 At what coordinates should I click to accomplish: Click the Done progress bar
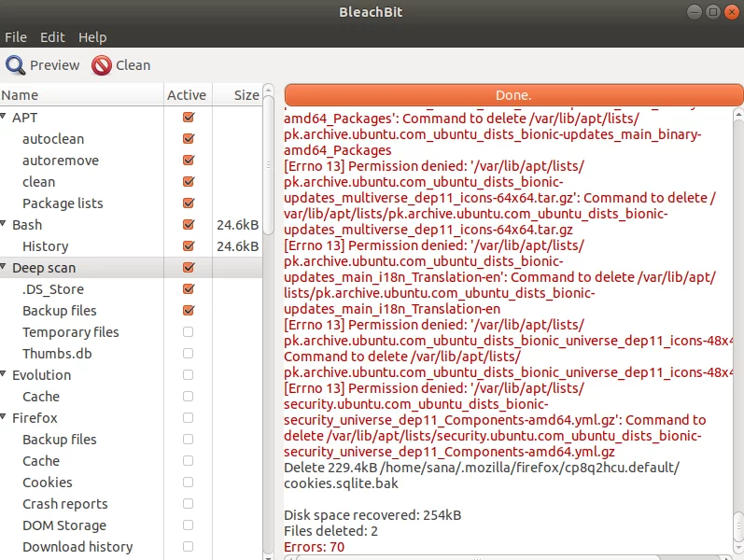click(x=513, y=95)
